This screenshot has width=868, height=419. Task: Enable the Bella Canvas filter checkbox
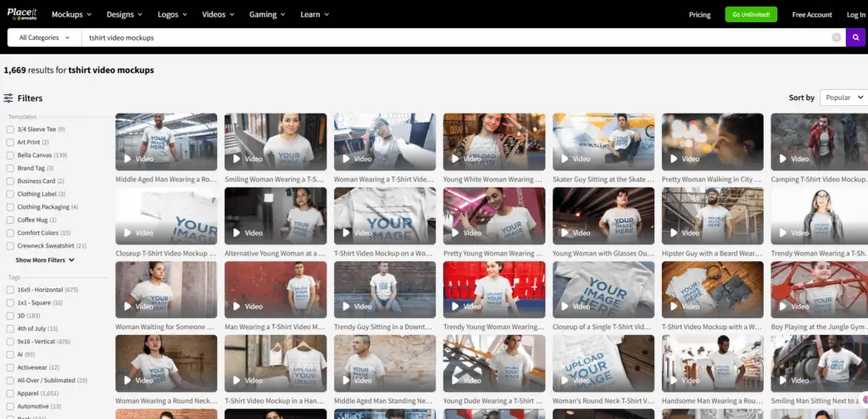coord(10,155)
